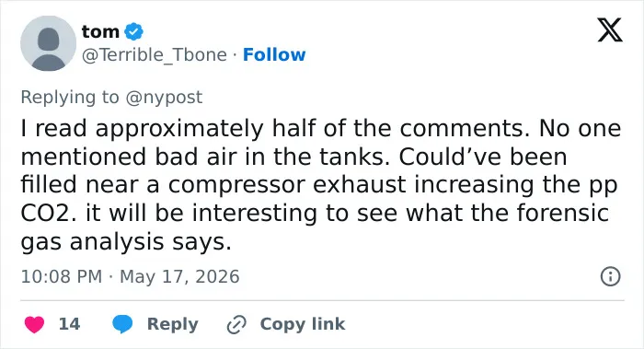The width and height of the screenshot is (644, 349).
Task: Open the @Terrible_Tbone handle link
Action: click(x=155, y=55)
